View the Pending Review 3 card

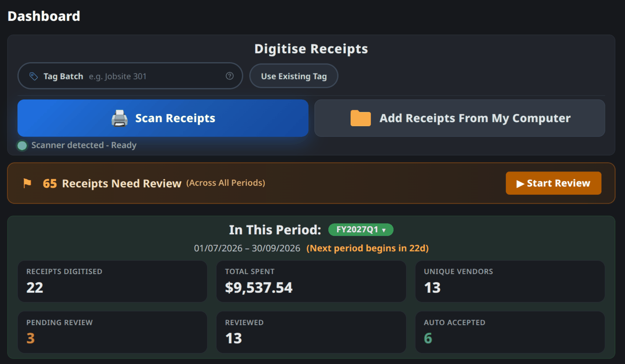tap(112, 332)
